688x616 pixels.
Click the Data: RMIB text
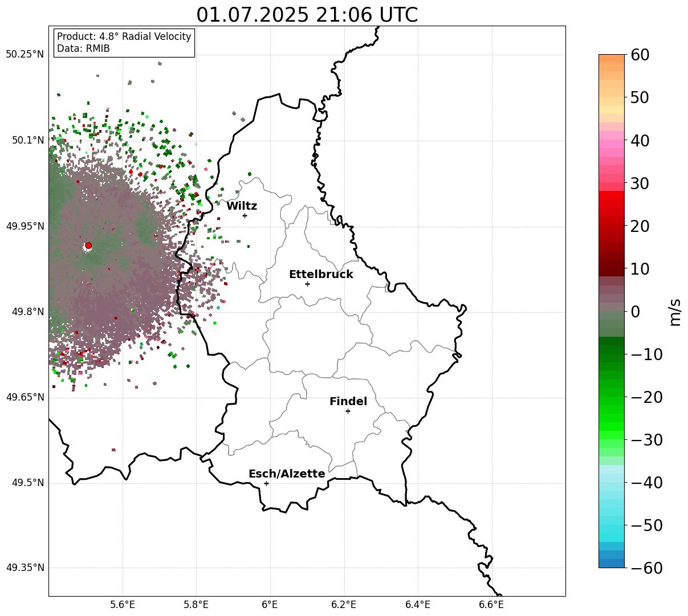(x=83, y=49)
